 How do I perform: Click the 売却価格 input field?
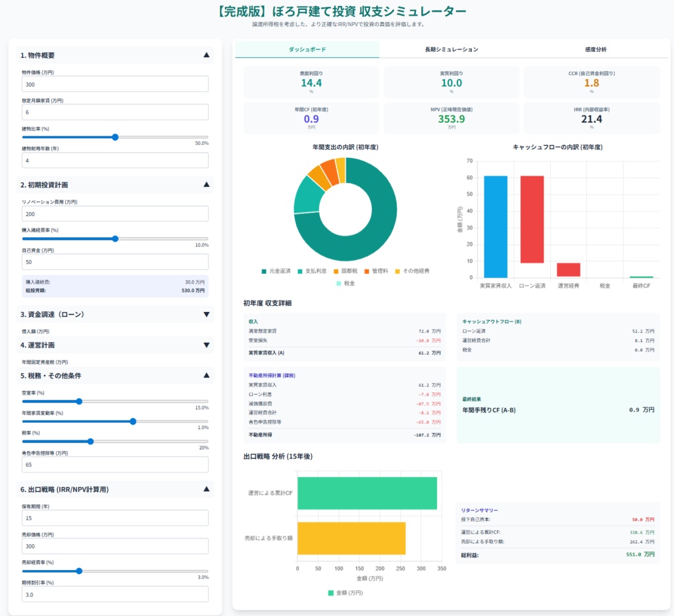click(x=115, y=546)
